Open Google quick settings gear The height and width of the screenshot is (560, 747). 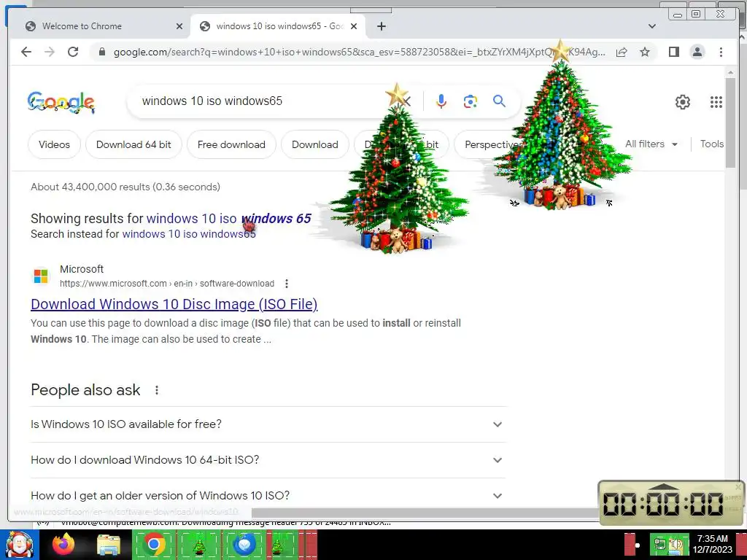pos(683,102)
